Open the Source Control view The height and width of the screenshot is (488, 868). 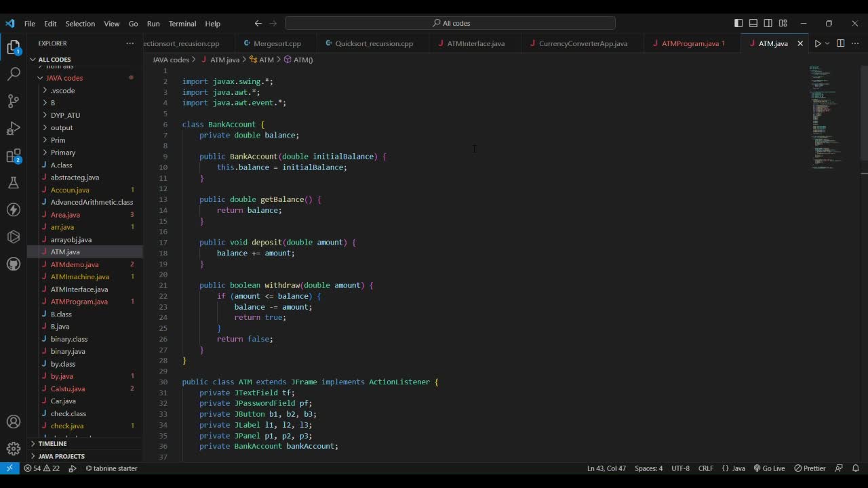14,101
